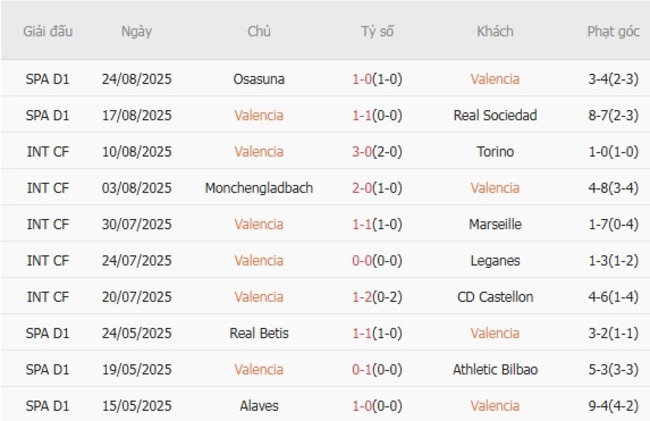The height and width of the screenshot is (421, 650).
Task: Click the 0-1(0-0) score against Athletic Bilbao
Action: 377,369
